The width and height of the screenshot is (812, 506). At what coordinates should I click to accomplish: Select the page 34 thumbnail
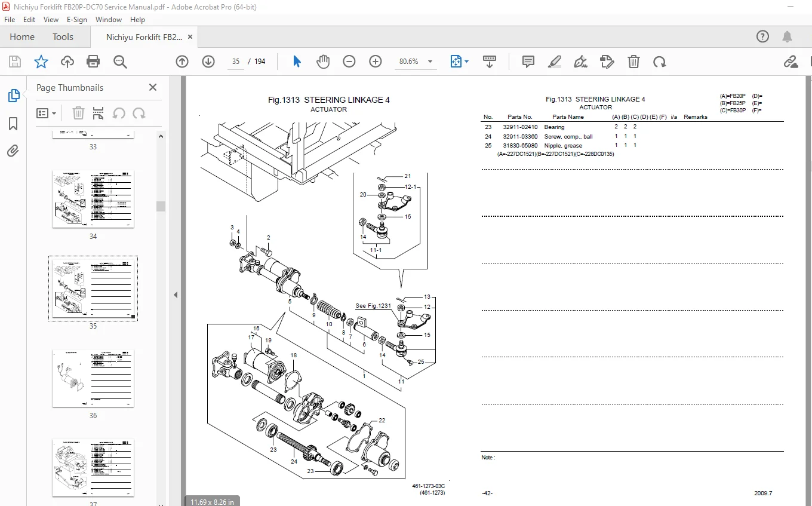(x=93, y=200)
